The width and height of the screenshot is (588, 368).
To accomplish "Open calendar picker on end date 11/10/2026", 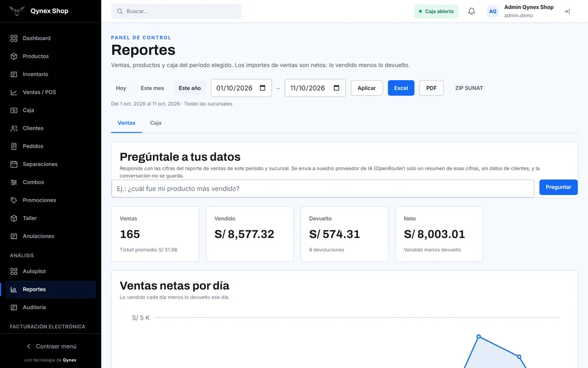I will (336, 88).
